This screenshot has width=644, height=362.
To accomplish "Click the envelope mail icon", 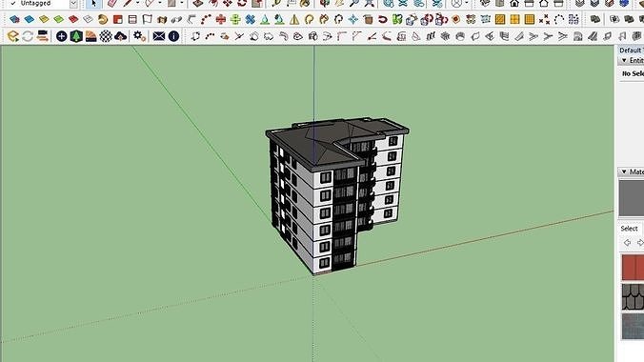I will 158,36.
